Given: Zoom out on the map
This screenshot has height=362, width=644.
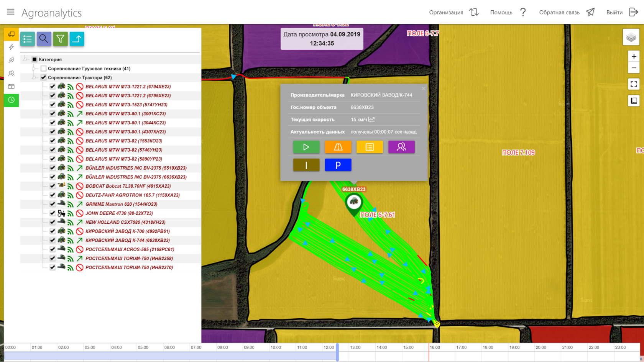Looking at the screenshot, I should 634,68.
